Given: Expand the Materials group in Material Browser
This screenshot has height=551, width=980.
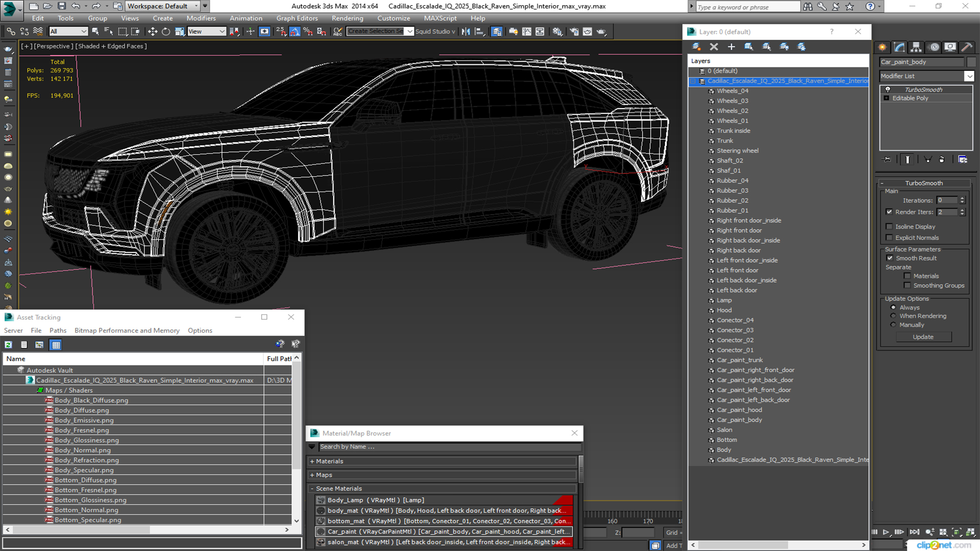Looking at the screenshot, I should pyautogui.click(x=312, y=461).
